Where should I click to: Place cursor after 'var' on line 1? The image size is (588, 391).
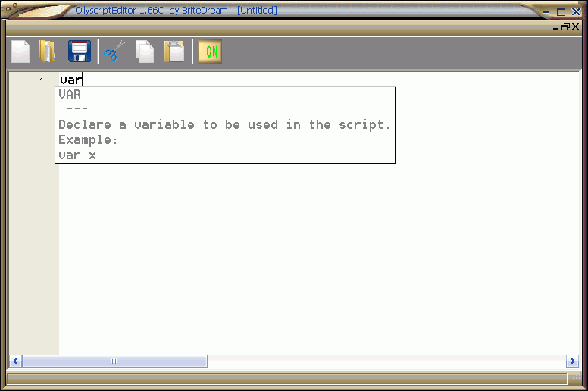[x=82, y=80]
